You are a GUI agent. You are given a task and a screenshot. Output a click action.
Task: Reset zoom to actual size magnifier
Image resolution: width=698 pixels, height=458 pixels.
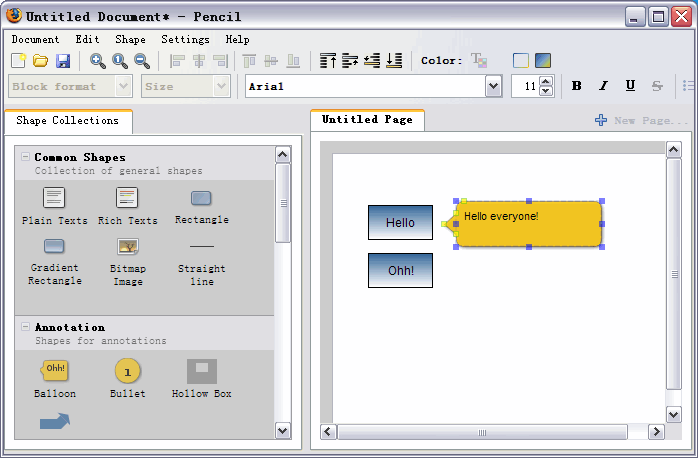(x=120, y=61)
